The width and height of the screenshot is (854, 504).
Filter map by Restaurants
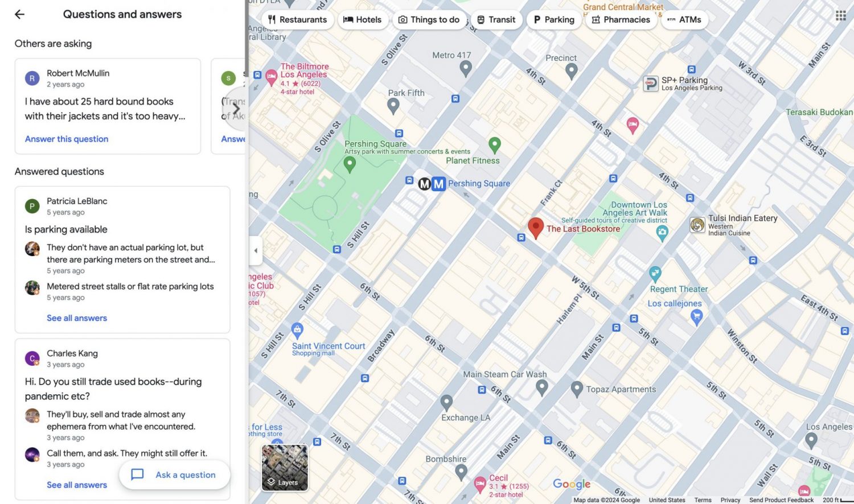[297, 19]
